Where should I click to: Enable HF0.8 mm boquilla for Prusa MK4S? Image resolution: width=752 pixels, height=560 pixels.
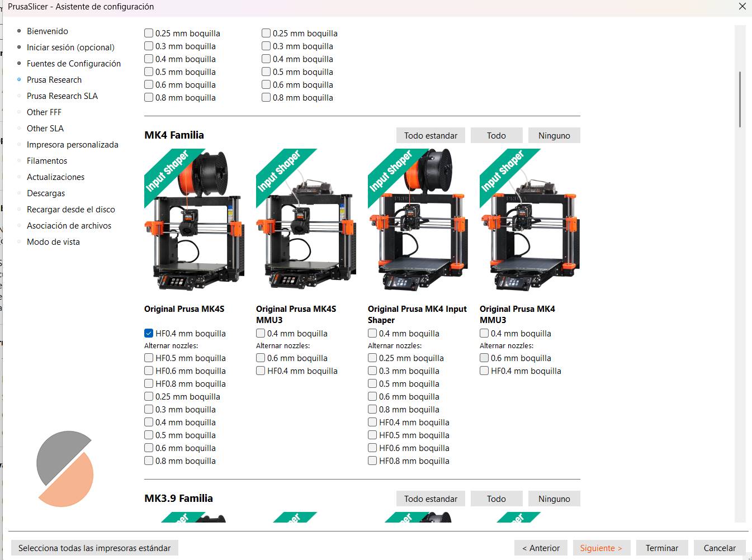point(149,384)
